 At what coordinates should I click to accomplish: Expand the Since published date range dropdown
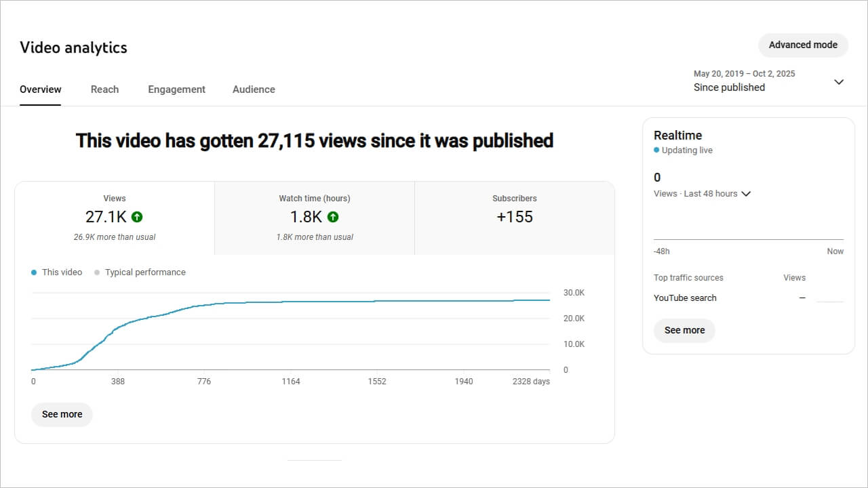[x=838, y=82]
